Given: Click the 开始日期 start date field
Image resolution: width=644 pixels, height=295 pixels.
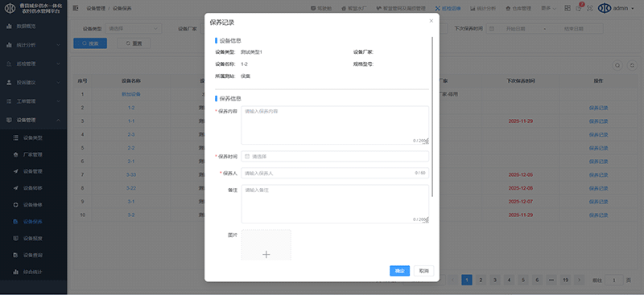Looking at the screenshot, I should tap(515, 29).
